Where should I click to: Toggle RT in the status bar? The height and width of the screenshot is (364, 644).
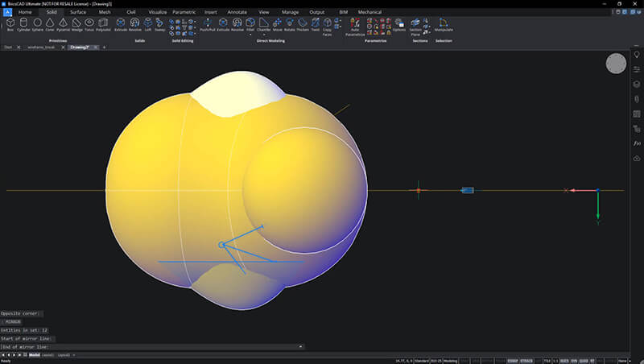pyautogui.click(x=592, y=361)
